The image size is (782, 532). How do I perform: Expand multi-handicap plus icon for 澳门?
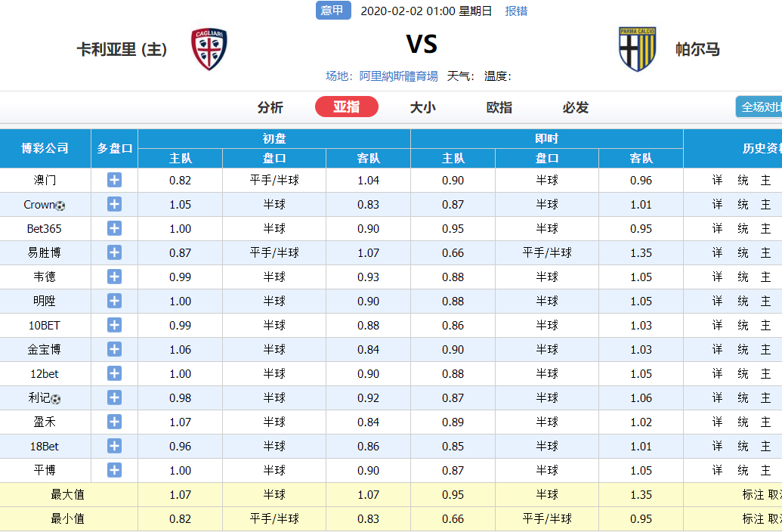pos(114,180)
